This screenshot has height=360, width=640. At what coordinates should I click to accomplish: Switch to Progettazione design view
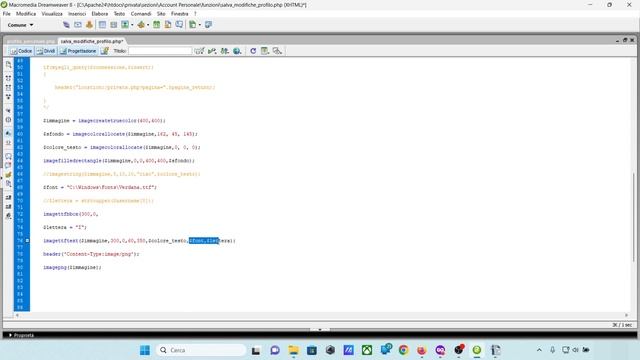(x=78, y=51)
